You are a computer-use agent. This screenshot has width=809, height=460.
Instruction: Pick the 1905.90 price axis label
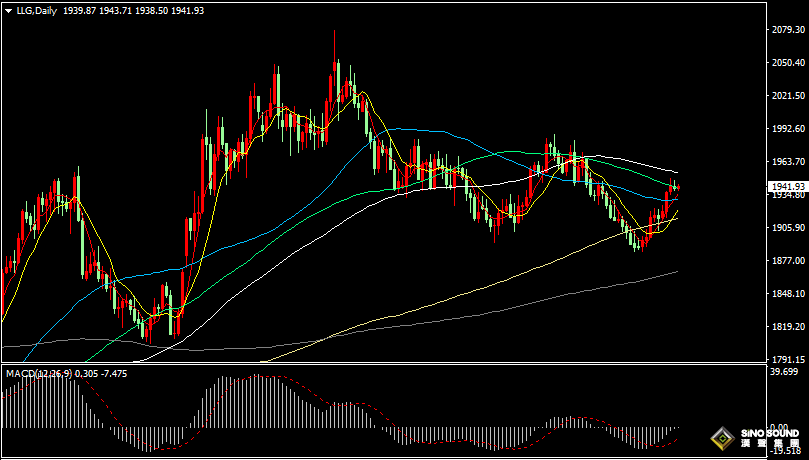pyautogui.click(x=788, y=228)
